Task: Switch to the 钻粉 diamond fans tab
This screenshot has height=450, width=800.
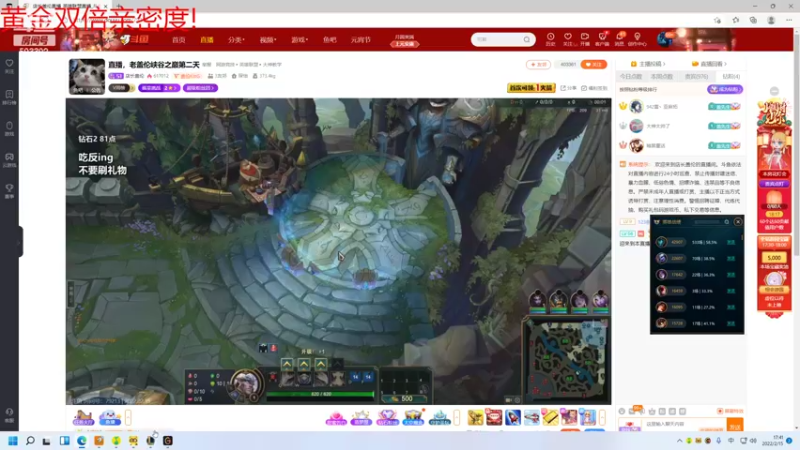Action: tap(731, 77)
